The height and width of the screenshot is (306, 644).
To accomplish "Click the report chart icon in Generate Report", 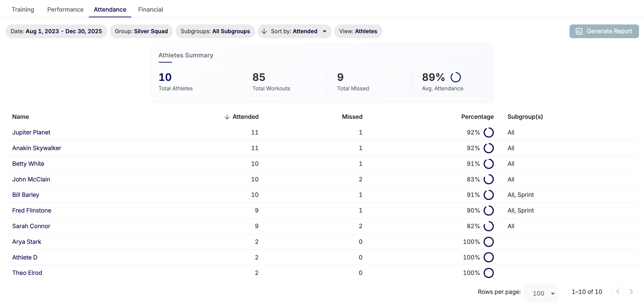I will (x=579, y=31).
